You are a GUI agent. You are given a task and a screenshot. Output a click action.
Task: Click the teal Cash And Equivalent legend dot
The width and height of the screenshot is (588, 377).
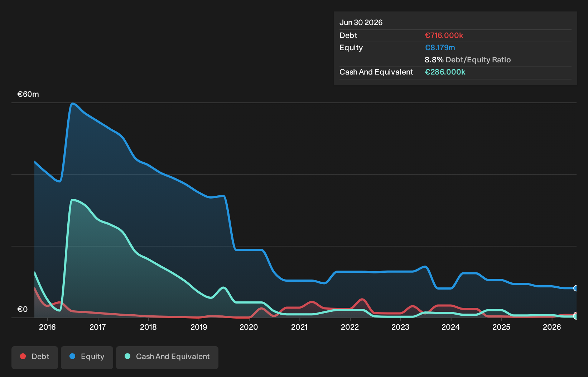pyautogui.click(x=127, y=356)
